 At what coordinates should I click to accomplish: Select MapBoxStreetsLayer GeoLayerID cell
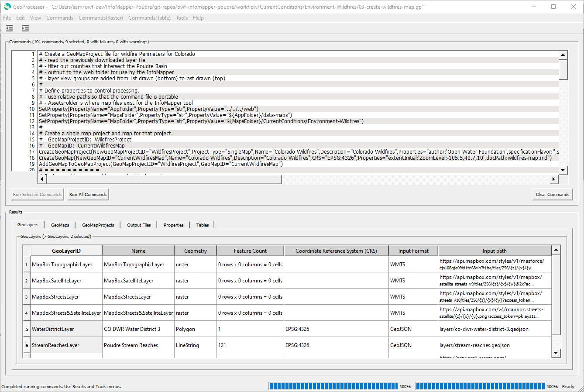(x=66, y=296)
